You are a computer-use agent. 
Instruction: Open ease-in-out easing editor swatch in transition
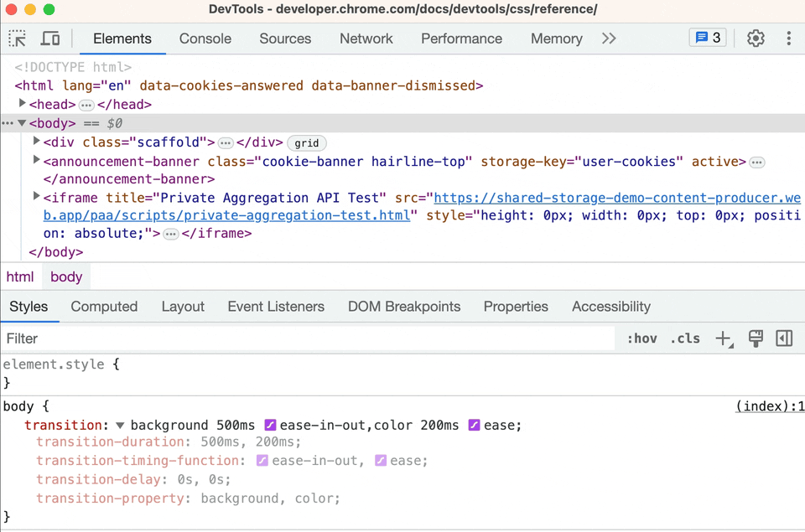click(x=270, y=425)
